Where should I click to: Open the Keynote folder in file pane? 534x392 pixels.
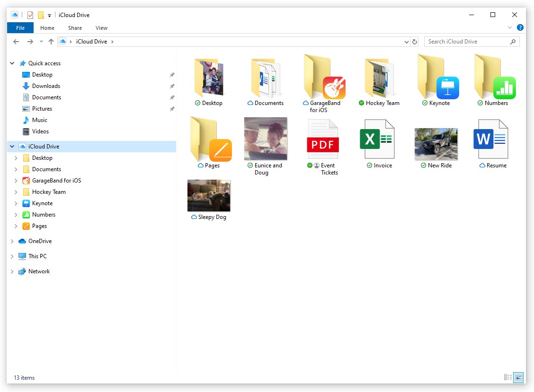438,77
